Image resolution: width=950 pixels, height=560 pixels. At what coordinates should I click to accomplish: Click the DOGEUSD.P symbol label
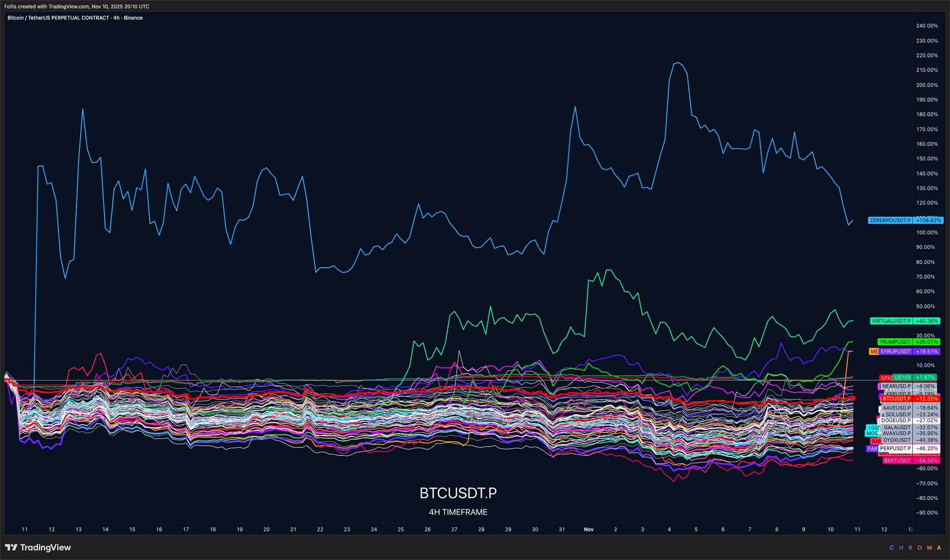tap(896, 420)
